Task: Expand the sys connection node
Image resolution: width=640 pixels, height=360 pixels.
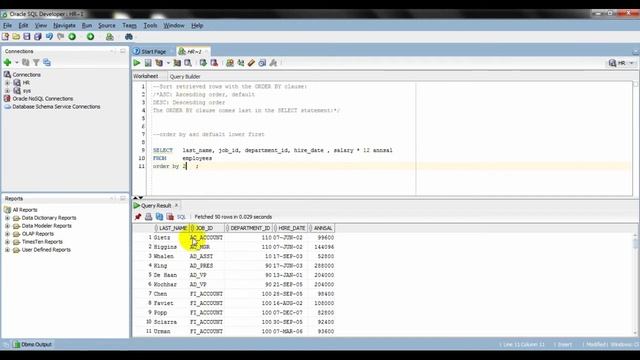Action: point(7,91)
